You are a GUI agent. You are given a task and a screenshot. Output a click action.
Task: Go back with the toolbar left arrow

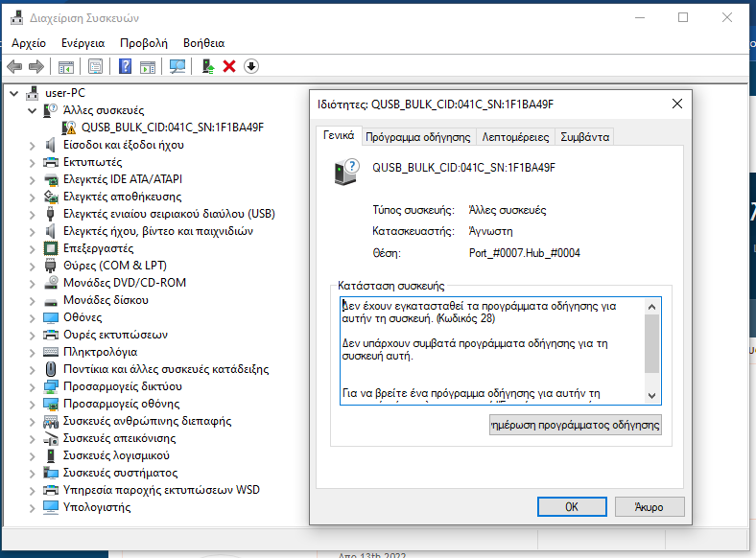click(x=14, y=66)
